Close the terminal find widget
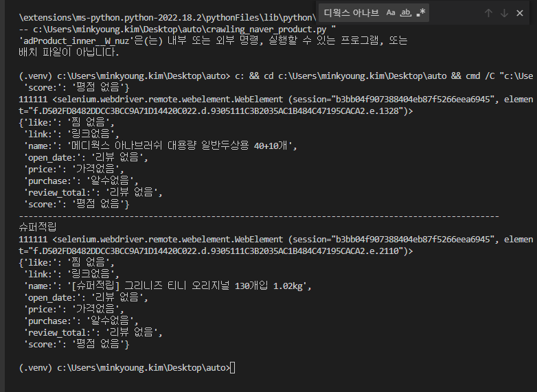The image size is (537, 392). click(520, 13)
